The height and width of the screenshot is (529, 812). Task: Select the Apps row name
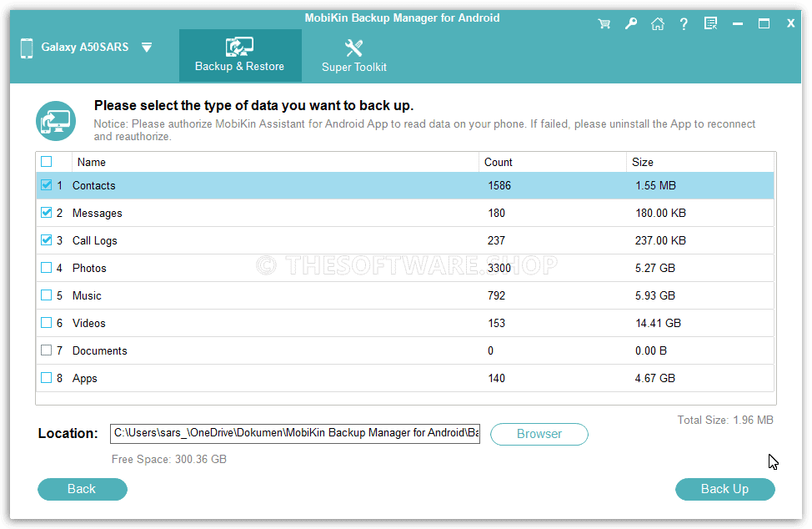(85, 378)
